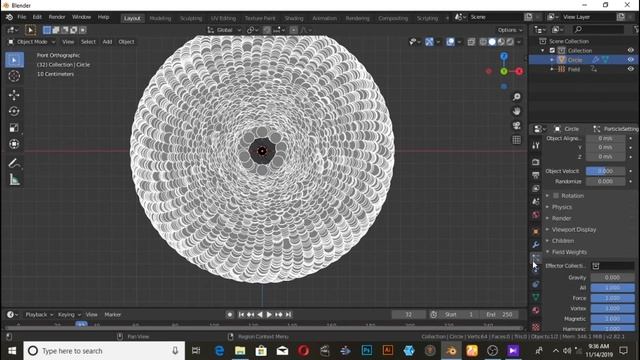640x360 pixels.
Task: Toggle X-ray display
Action: (471, 42)
